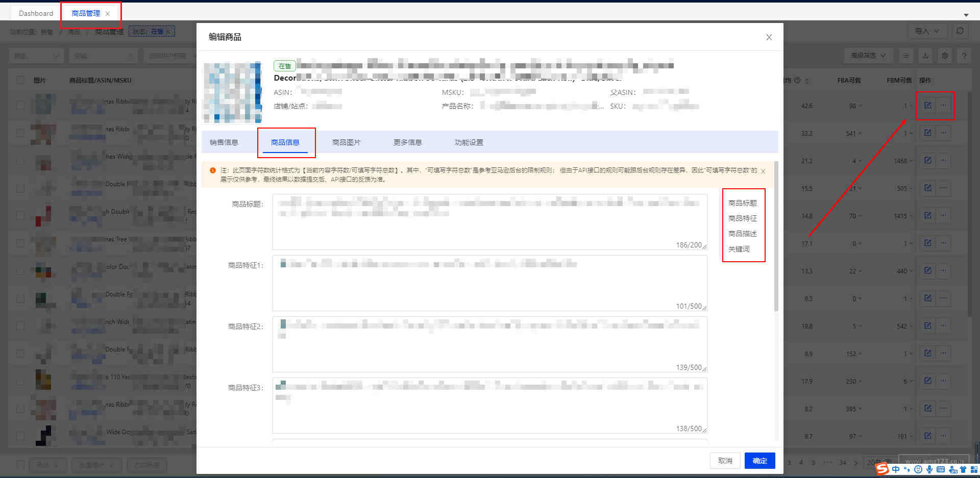Click the question mark help icon
This screenshot has width=980, height=478.
tap(964, 56)
